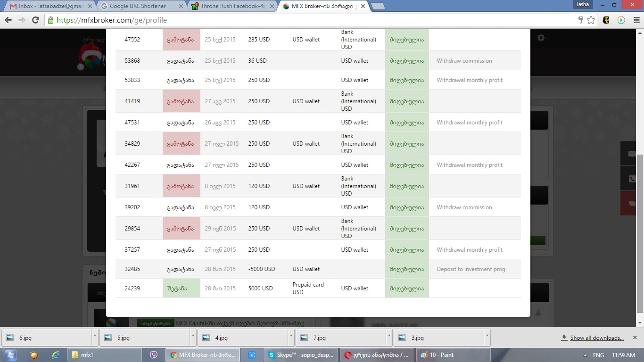This screenshot has width=644, height=362.
Task: Click transaction ID 47552
Action: point(132,40)
